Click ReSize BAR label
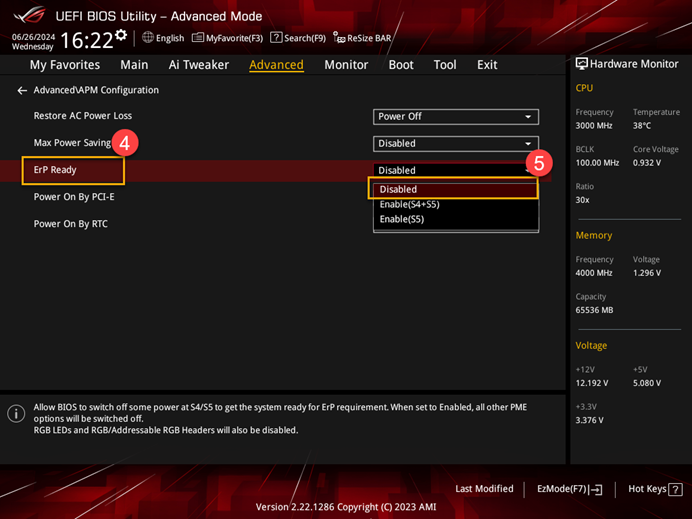Image resolution: width=692 pixels, height=519 pixels. [369, 38]
